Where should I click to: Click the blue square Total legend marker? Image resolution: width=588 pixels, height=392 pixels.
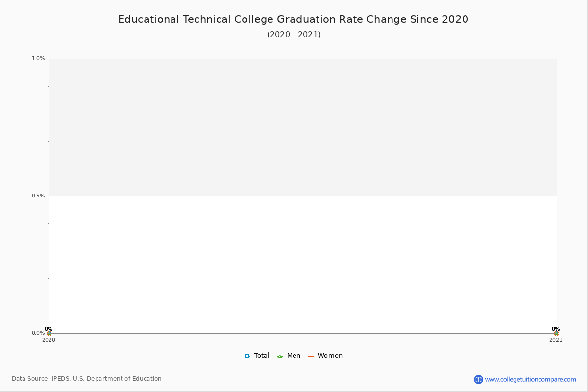click(247, 356)
